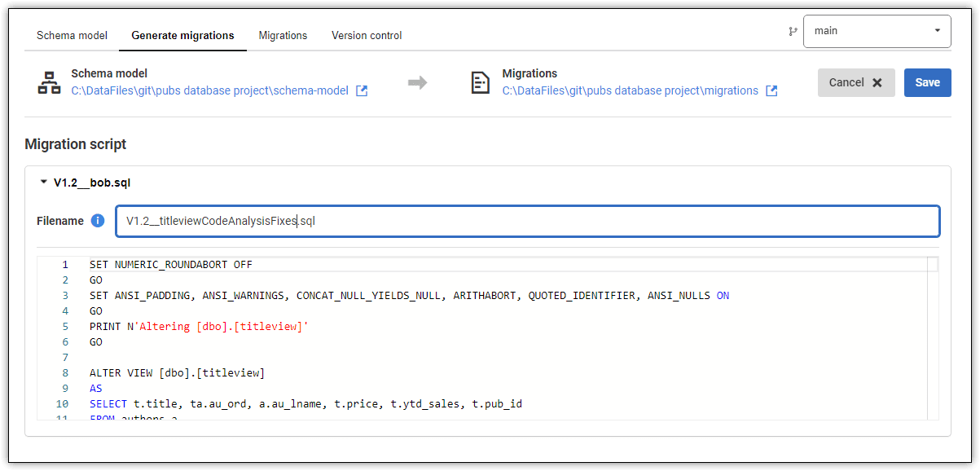Viewport: 980px width, 471px height.
Task: Click GO on line 2
Action: [96, 280]
